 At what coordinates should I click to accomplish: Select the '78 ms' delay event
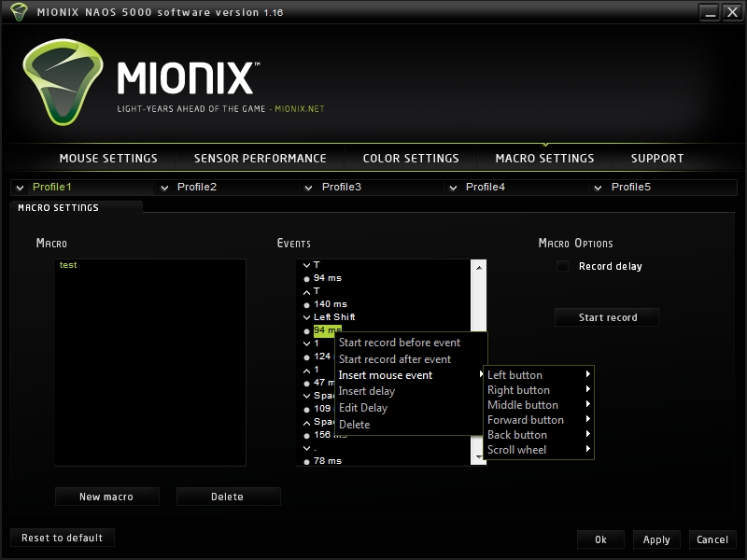point(328,460)
